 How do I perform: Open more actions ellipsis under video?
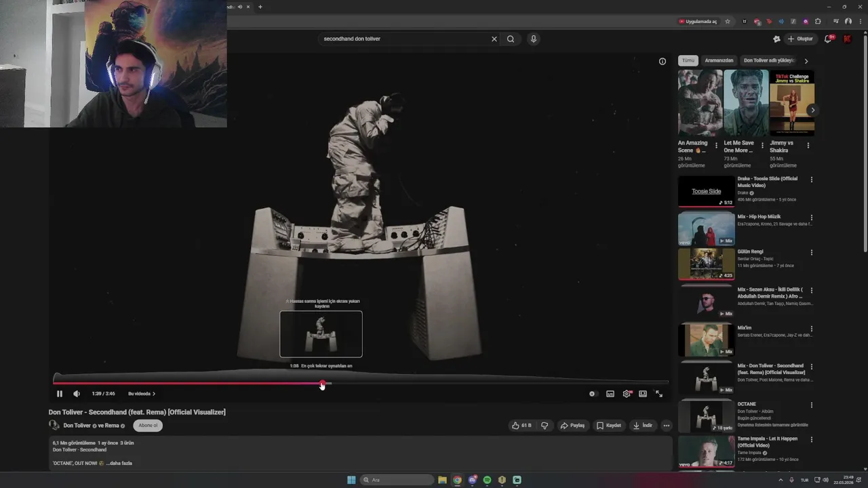pos(667,426)
